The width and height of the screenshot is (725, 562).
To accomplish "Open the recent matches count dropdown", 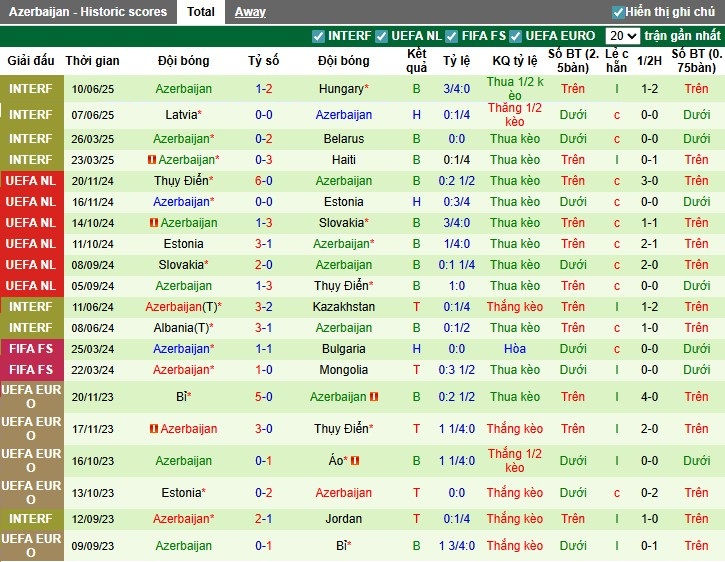I will point(621,36).
